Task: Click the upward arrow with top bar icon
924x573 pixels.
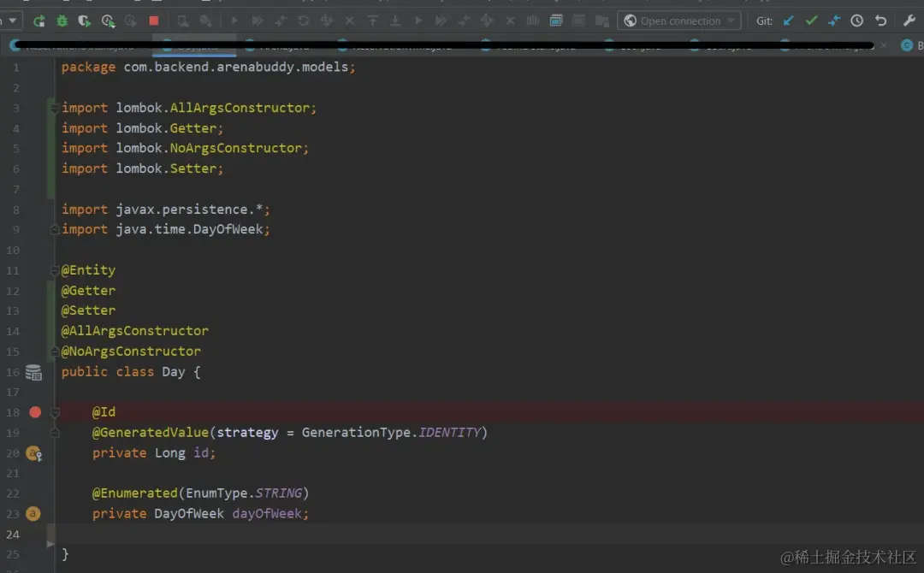Action: point(372,21)
